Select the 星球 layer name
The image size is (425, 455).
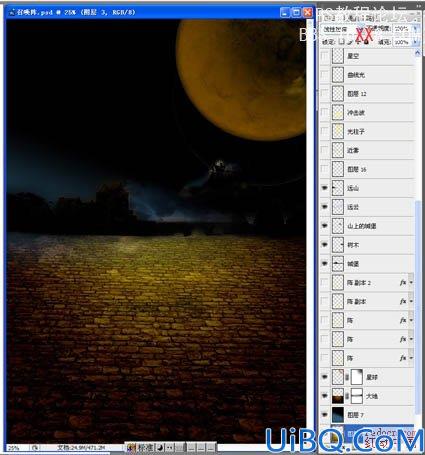[372, 377]
